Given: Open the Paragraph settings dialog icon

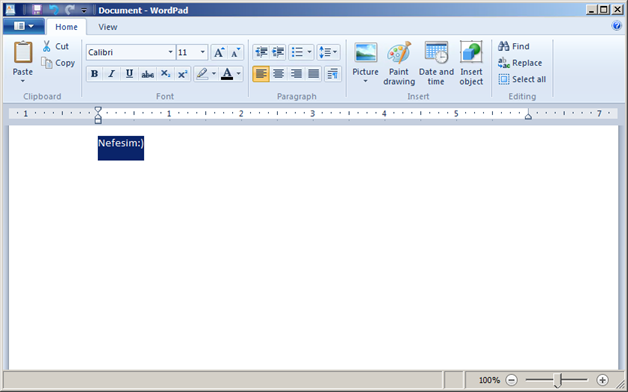Looking at the screenshot, I should point(332,74).
